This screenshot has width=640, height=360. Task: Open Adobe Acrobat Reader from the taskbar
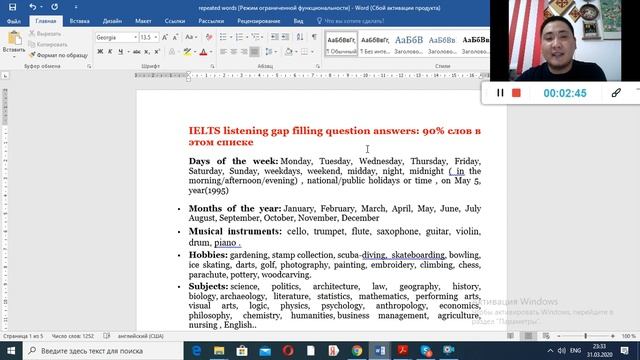(x=403, y=351)
